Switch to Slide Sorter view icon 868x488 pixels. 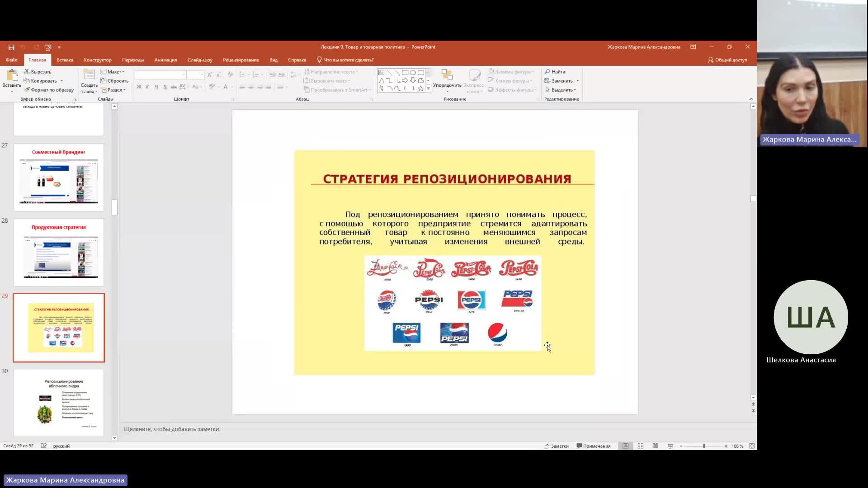641,446
